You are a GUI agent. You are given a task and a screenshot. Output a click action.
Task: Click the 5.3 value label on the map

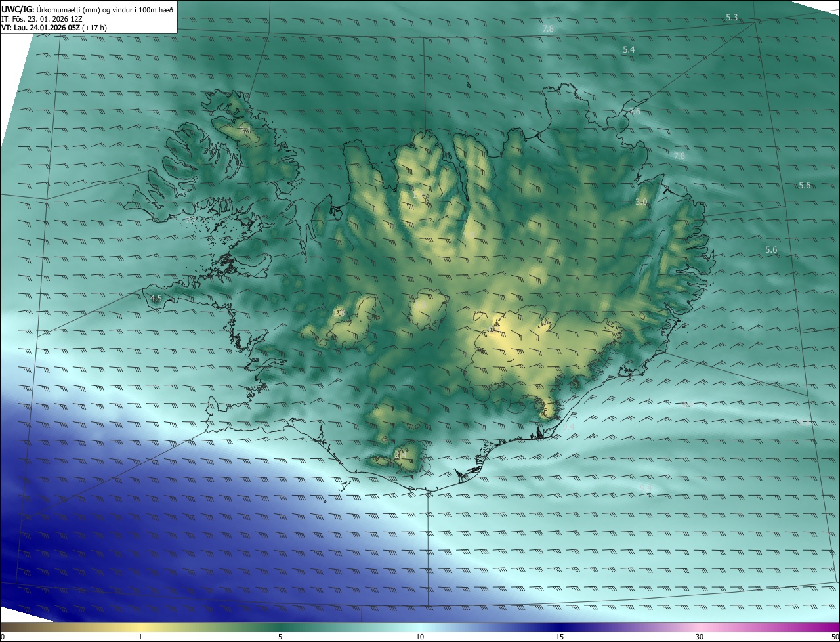click(732, 17)
